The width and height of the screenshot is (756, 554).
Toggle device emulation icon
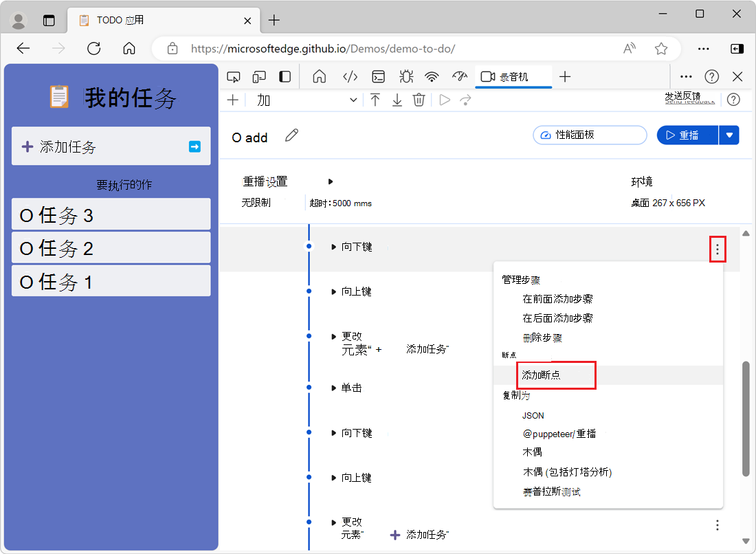click(x=259, y=77)
